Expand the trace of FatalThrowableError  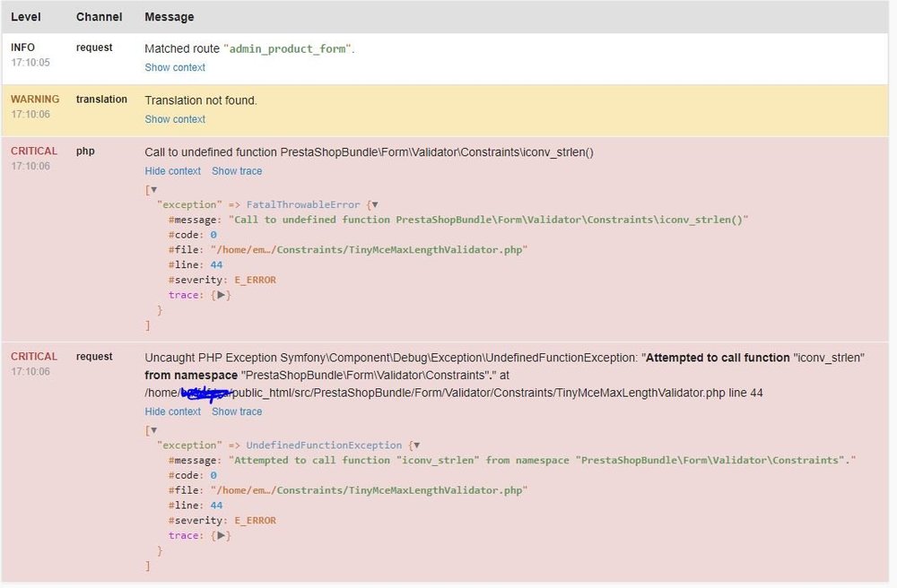[x=222, y=295]
